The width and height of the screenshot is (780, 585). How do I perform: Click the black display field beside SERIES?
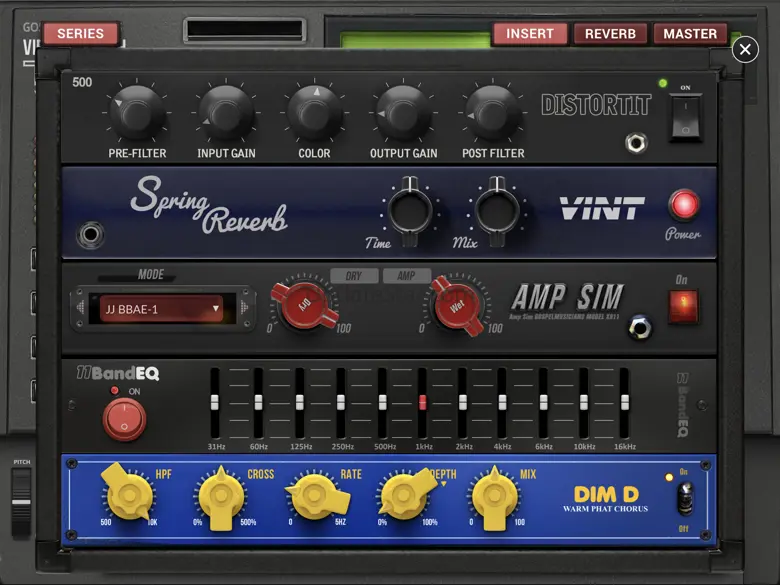pos(245,30)
